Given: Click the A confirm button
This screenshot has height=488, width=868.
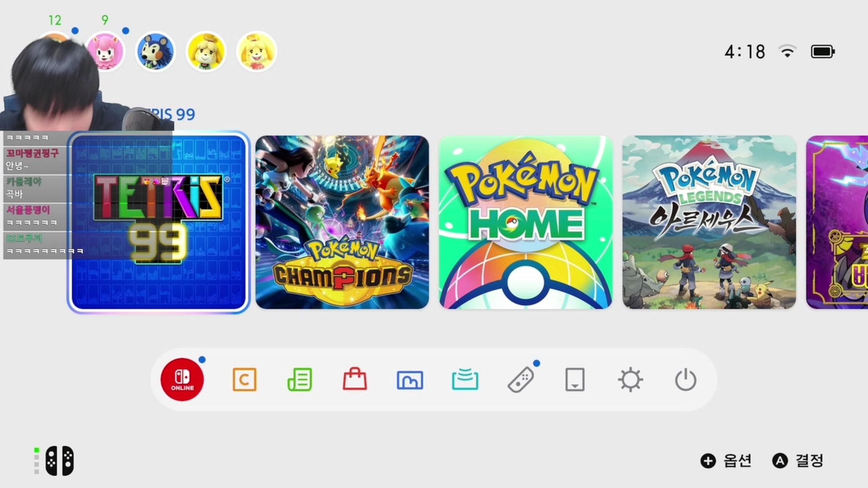Looking at the screenshot, I should tap(798, 461).
